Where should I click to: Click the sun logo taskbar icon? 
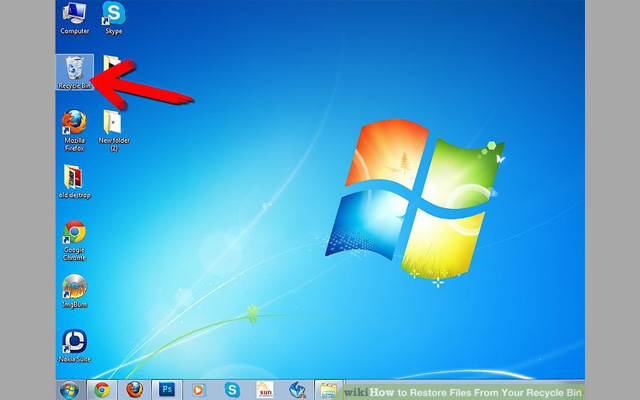[264, 390]
